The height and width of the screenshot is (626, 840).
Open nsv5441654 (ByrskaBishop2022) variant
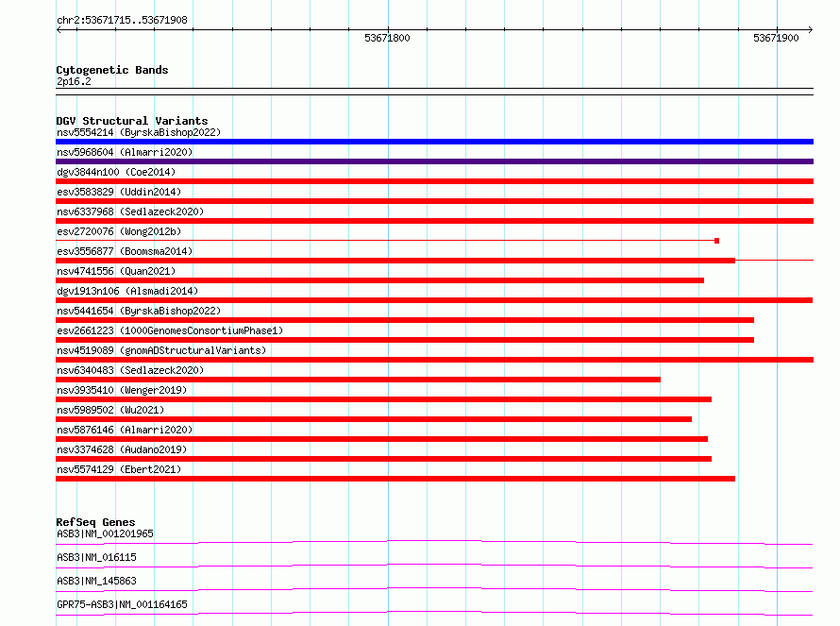point(139,311)
